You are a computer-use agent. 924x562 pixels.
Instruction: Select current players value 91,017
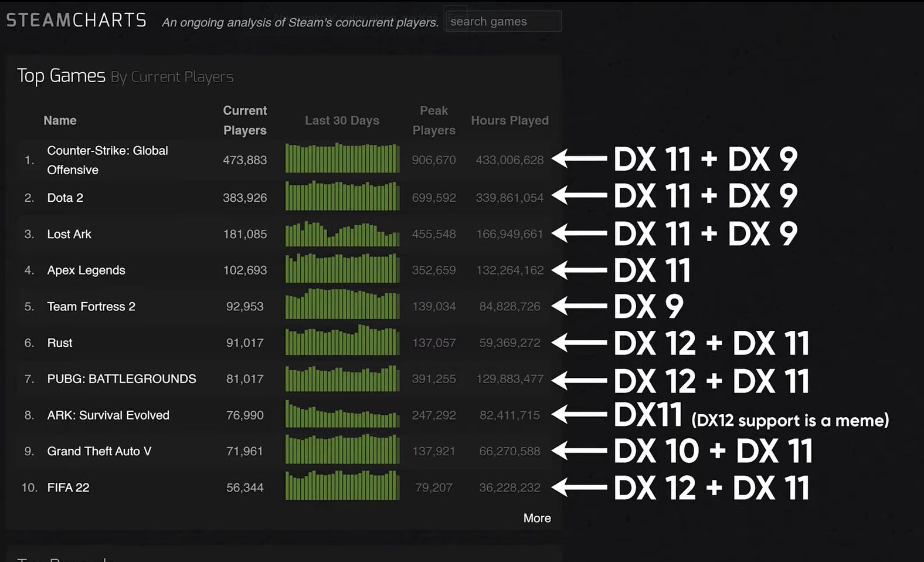[x=245, y=343]
